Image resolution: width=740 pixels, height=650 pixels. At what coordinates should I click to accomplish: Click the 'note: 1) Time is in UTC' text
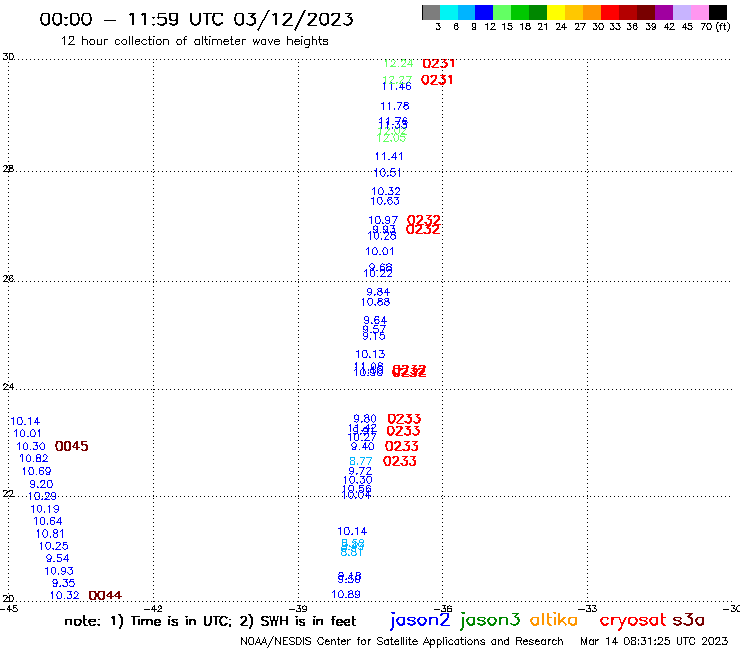(x=150, y=621)
